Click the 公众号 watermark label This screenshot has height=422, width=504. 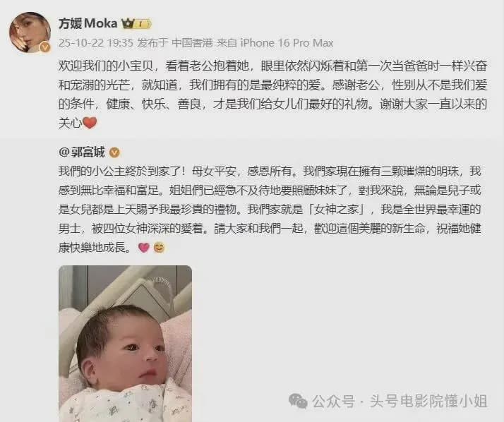pyautogui.click(x=333, y=402)
